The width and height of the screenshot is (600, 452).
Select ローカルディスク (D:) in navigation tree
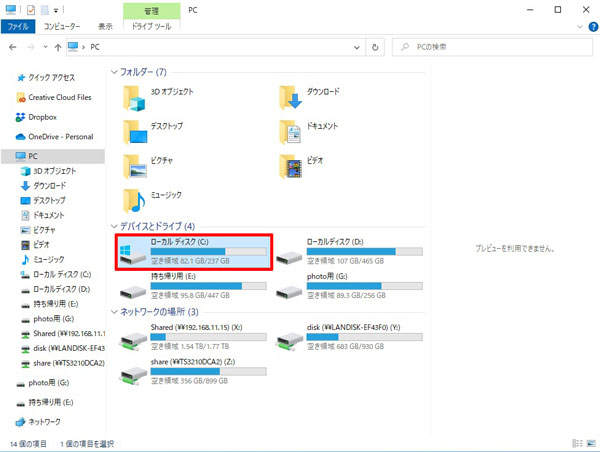click(x=55, y=289)
